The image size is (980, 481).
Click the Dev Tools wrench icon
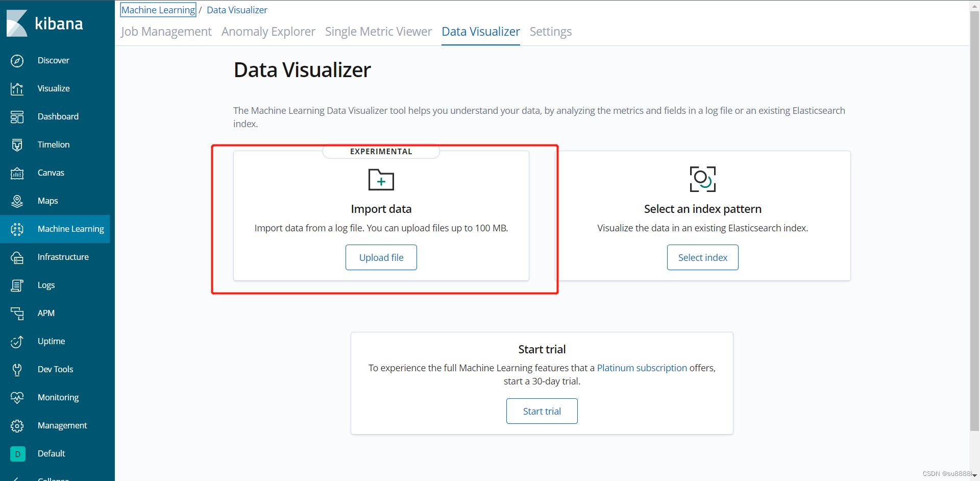(x=17, y=370)
